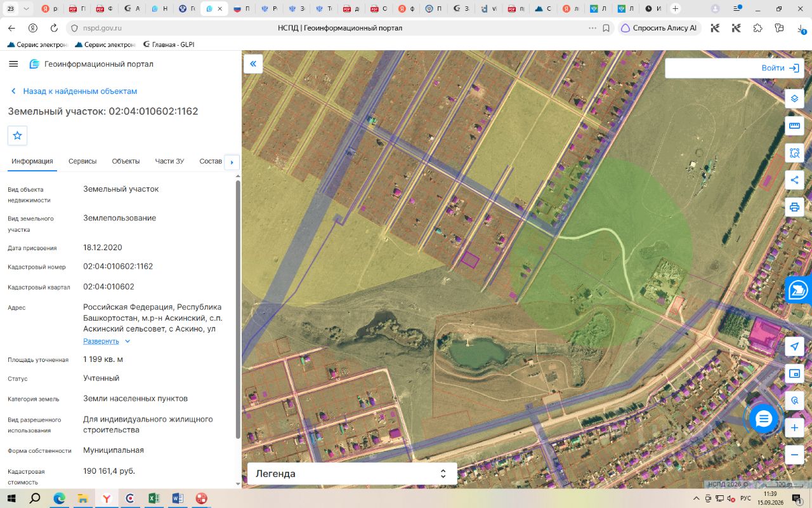Image resolution: width=812 pixels, height=508 pixels.
Task: Collapse the left information panel
Action: [253, 63]
